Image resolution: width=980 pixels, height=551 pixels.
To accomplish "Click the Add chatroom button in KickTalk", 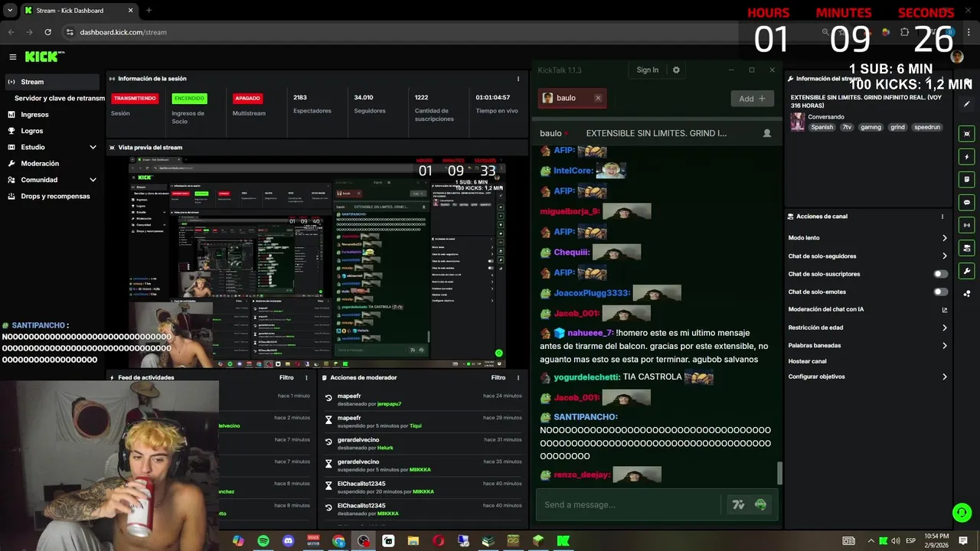I will click(x=752, y=99).
